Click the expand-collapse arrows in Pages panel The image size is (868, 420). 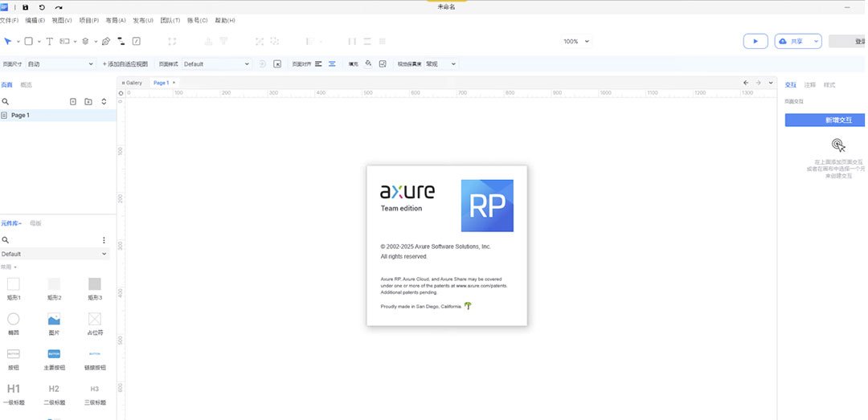tap(104, 102)
